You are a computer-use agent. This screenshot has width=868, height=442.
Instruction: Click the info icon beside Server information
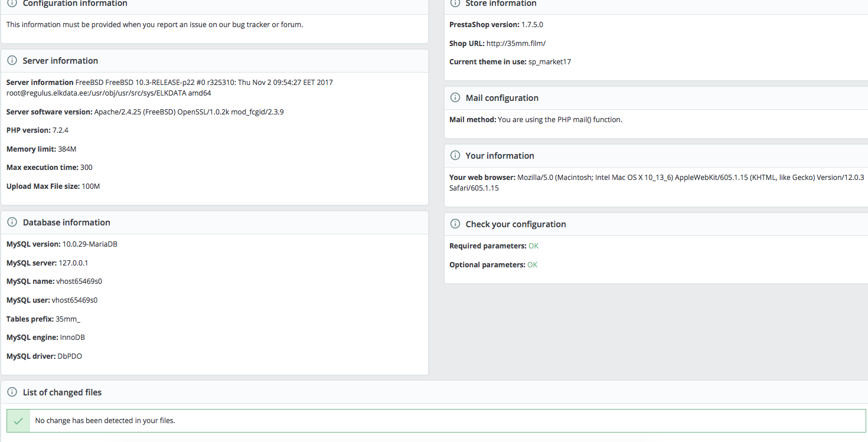click(12, 61)
